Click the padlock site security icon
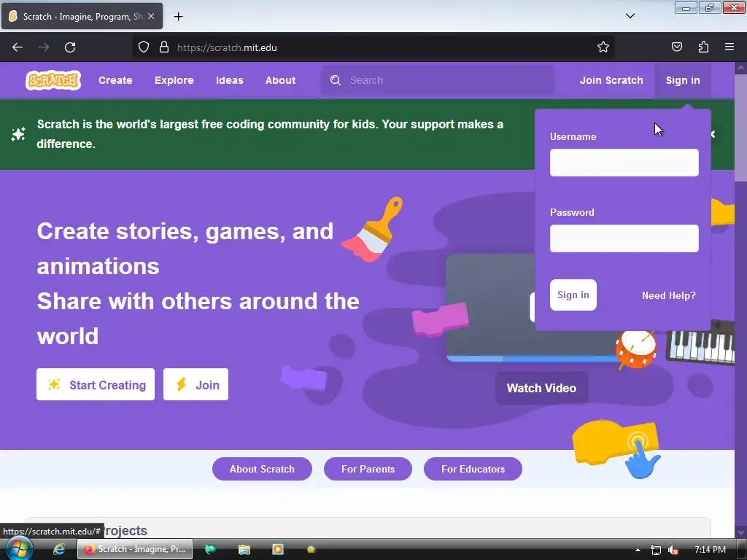747x560 pixels. point(164,47)
